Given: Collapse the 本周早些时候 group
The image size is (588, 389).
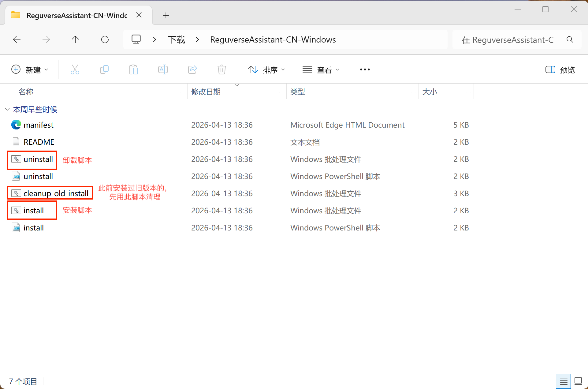Looking at the screenshot, I should click(7, 109).
